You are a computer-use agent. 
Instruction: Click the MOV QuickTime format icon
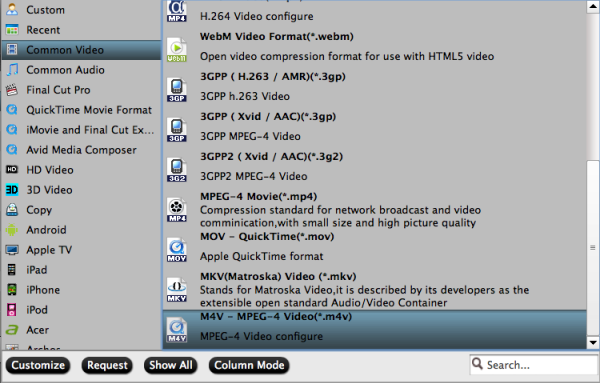pyautogui.click(x=176, y=250)
